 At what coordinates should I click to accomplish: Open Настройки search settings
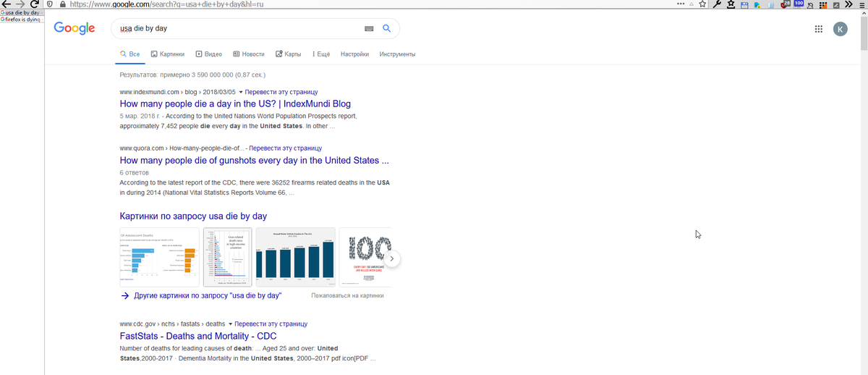pos(354,54)
